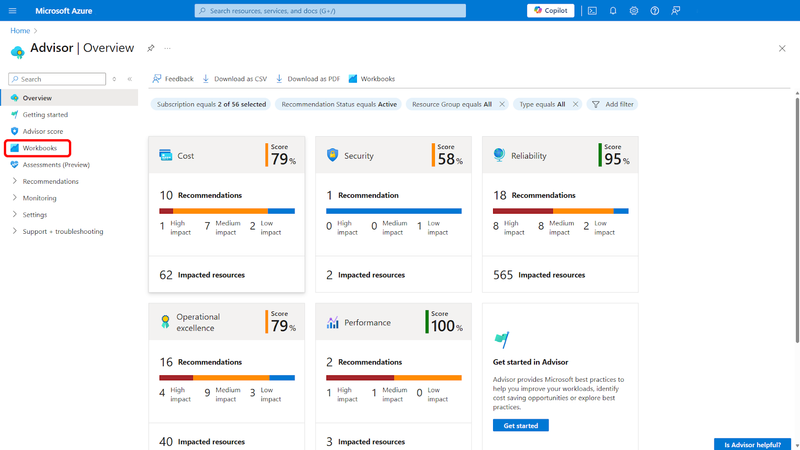Expand the Settings section

coord(35,215)
